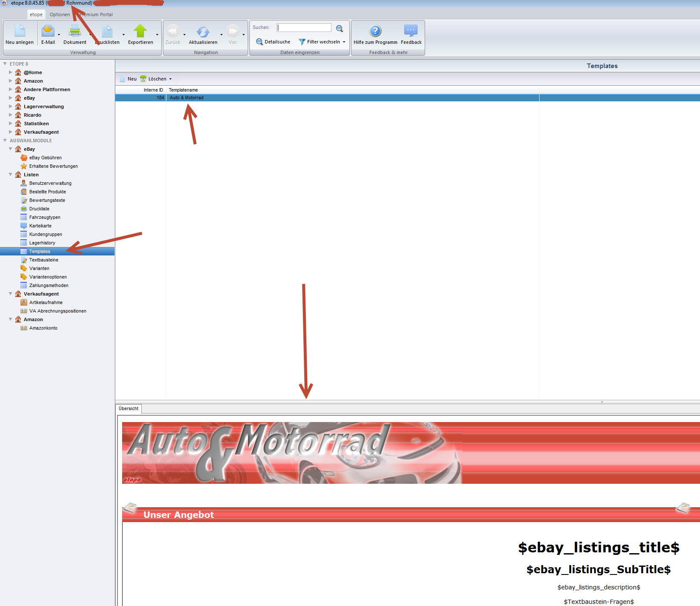Image resolution: width=700 pixels, height=606 pixels.
Task: Select the Übersicht tab
Action: [x=129, y=409]
